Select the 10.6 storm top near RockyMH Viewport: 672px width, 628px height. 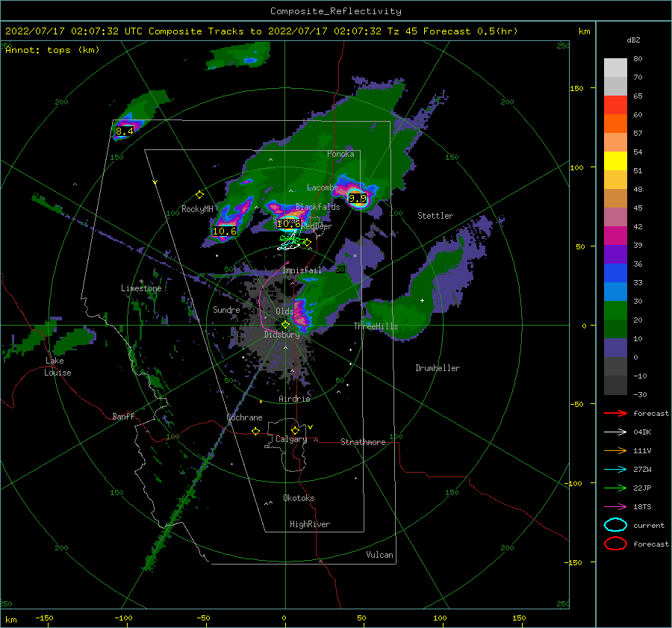coord(225,231)
